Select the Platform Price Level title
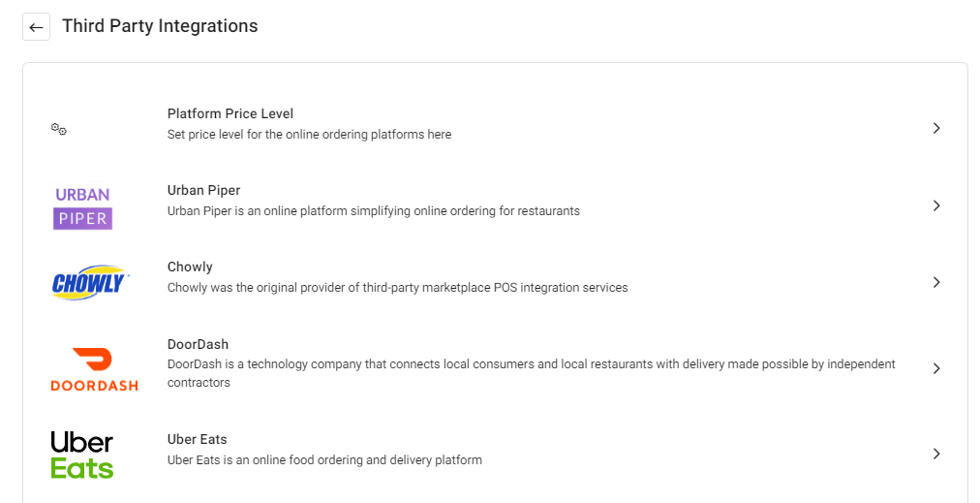Image resolution: width=980 pixels, height=503 pixels. (230, 113)
